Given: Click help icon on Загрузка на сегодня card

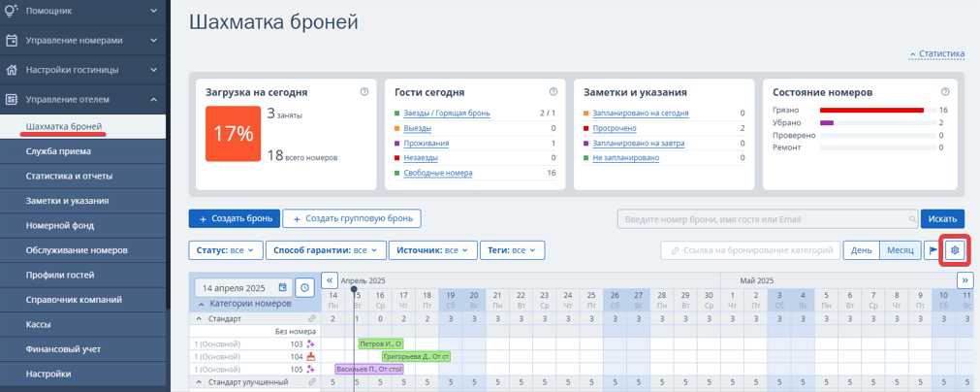Looking at the screenshot, I should coord(364,92).
